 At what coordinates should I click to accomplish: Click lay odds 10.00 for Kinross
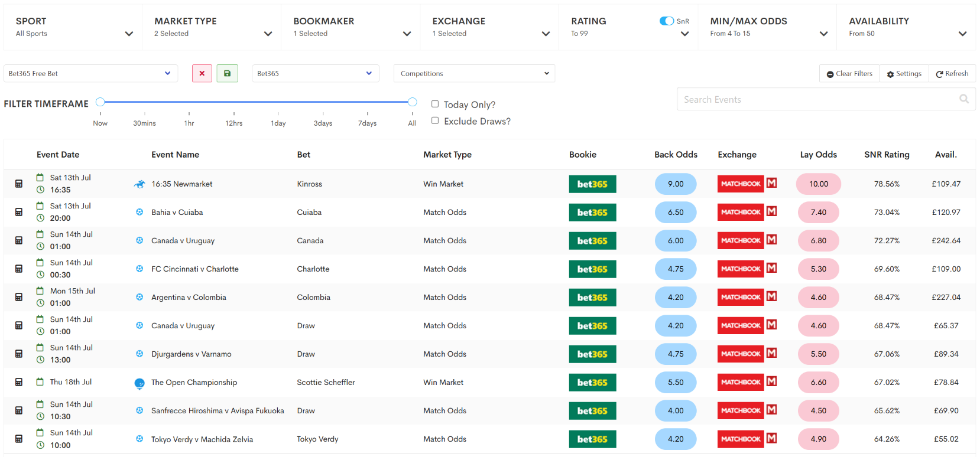[x=819, y=184]
